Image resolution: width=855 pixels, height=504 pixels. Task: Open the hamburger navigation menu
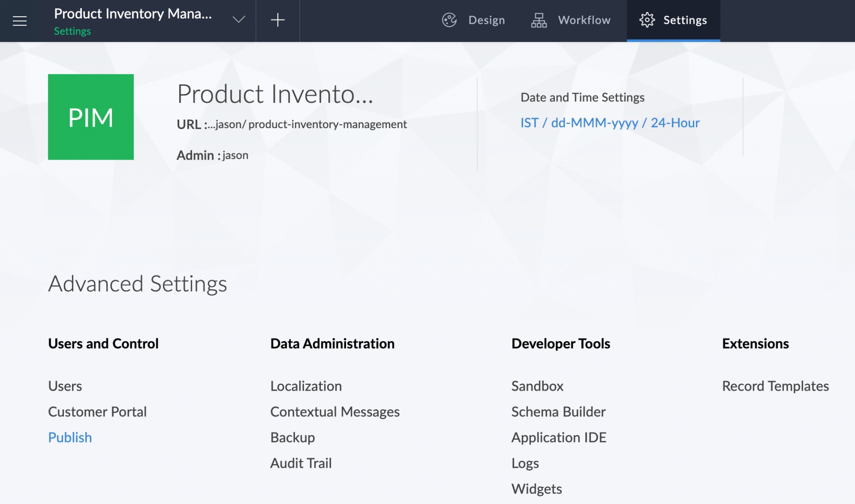(20, 20)
